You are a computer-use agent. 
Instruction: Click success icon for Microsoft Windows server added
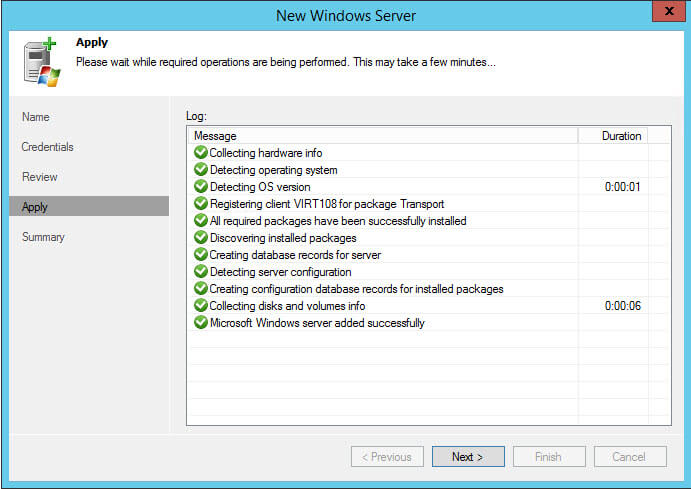[x=200, y=323]
